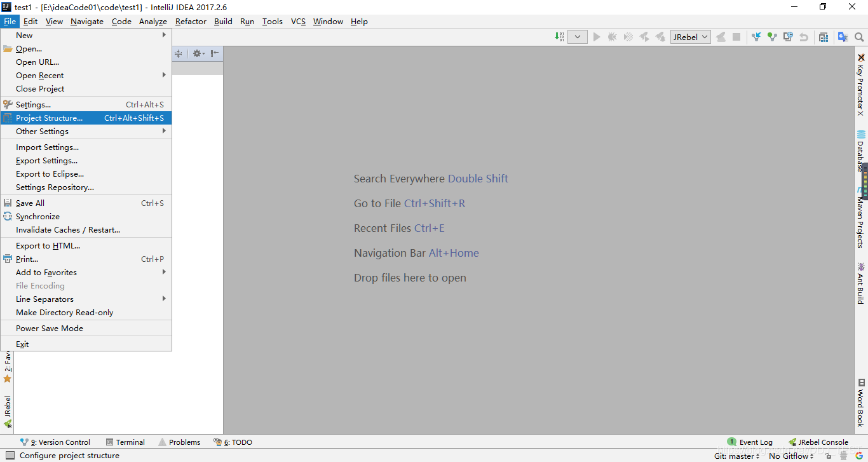Image resolution: width=868 pixels, height=462 pixels.
Task: Click the collapse all icon in project panel
Action: 179,53
